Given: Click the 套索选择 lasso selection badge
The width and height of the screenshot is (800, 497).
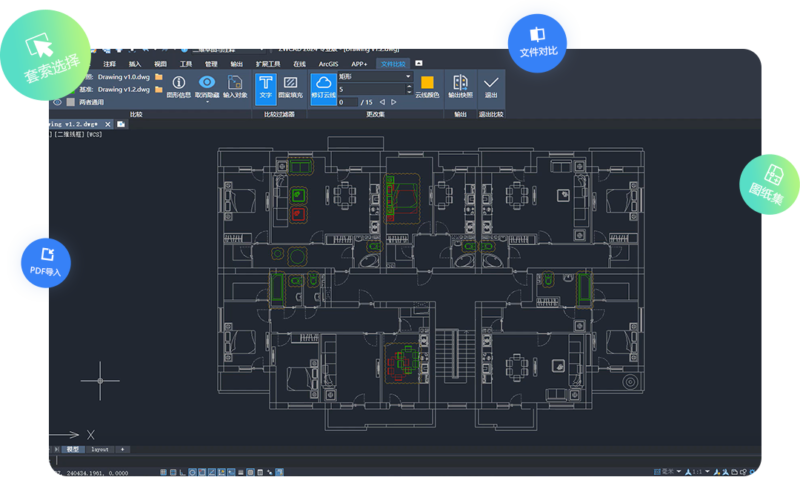Looking at the screenshot, I should click(46, 55).
